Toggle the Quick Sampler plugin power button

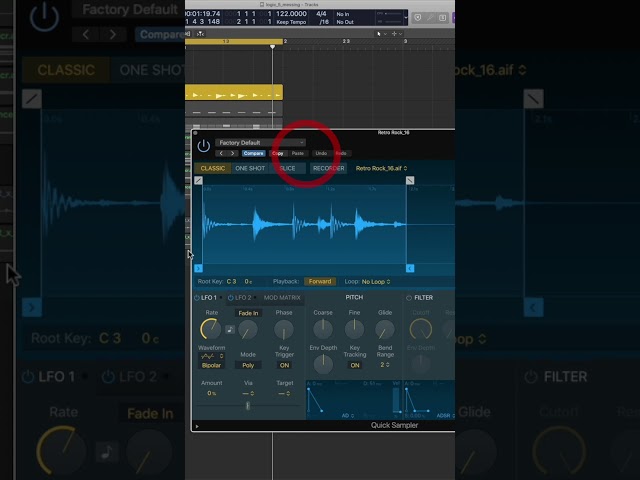[204, 146]
